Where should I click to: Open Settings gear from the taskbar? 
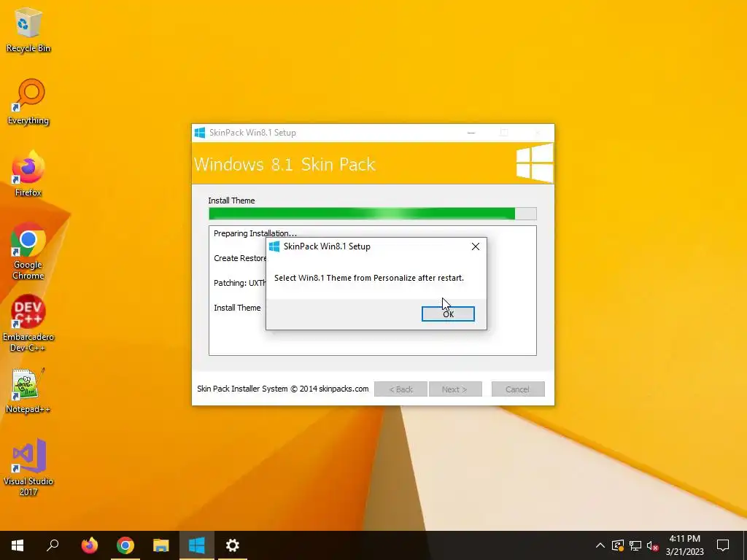tap(232, 545)
